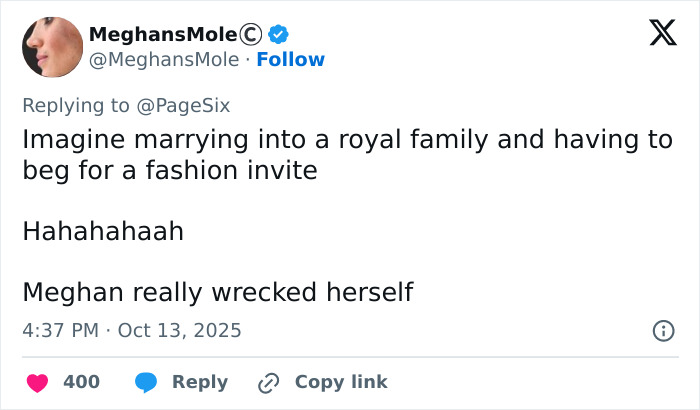
Task: Follow the MeghansMole account
Action: coord(291,59)
